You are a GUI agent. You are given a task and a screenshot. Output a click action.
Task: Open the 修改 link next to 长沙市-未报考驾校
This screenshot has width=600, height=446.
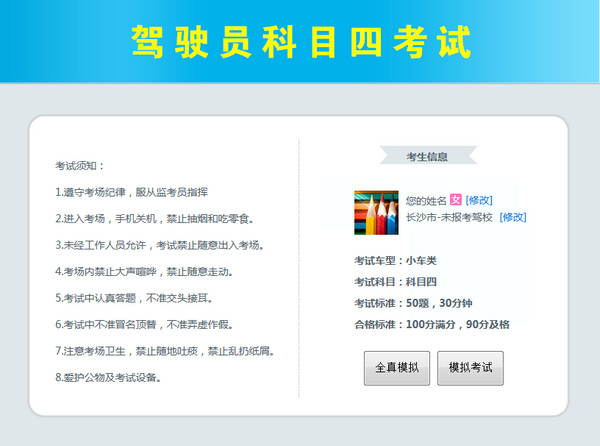[x=513, y=217]
